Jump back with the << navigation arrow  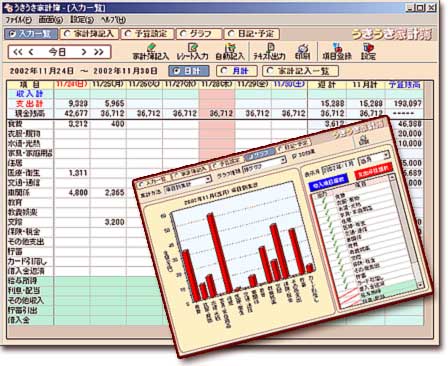(x=17, y=52)
